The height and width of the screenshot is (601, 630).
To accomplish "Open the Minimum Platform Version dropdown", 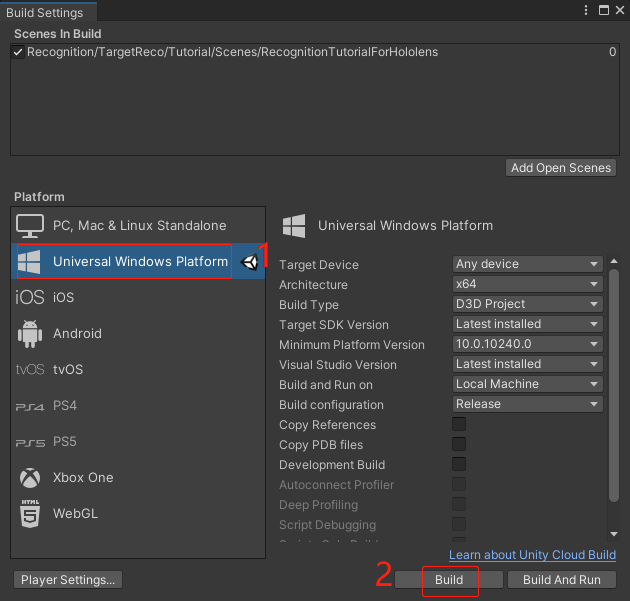I will click(x=528, y=344).
